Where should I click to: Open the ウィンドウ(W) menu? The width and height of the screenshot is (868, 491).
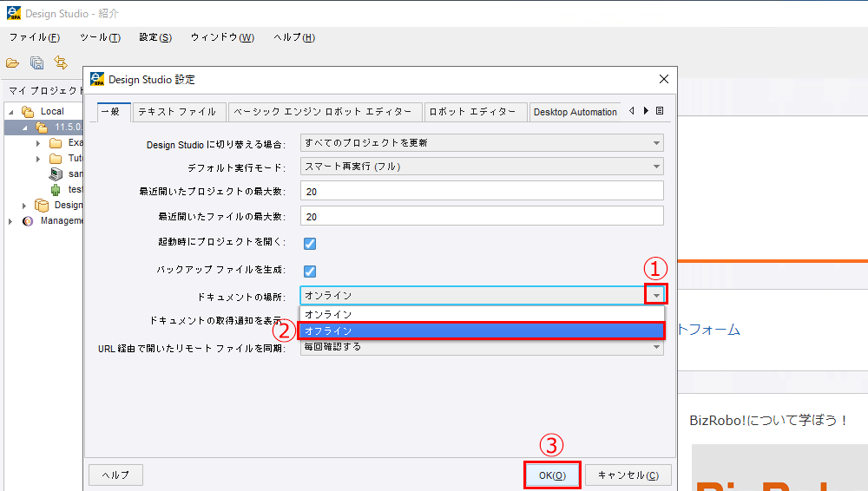click(222, 37)
